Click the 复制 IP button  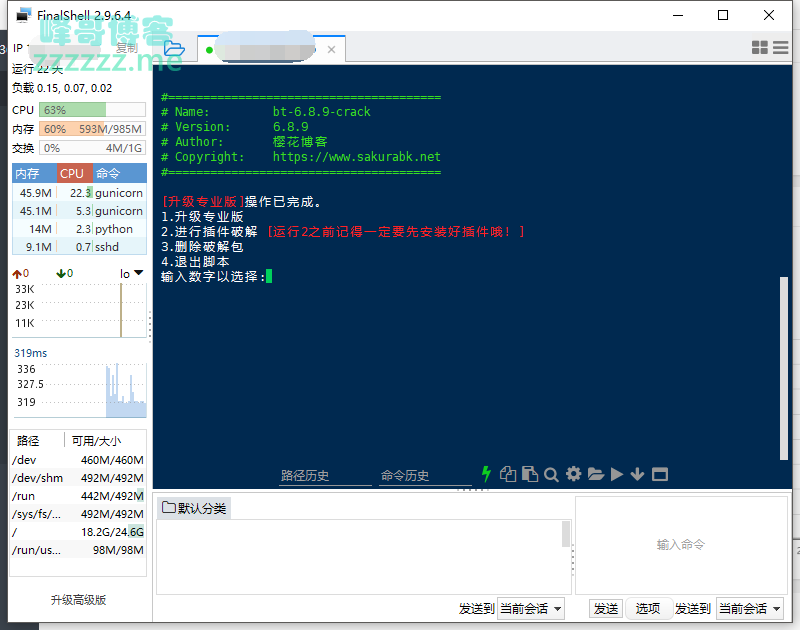pos(127,48)
